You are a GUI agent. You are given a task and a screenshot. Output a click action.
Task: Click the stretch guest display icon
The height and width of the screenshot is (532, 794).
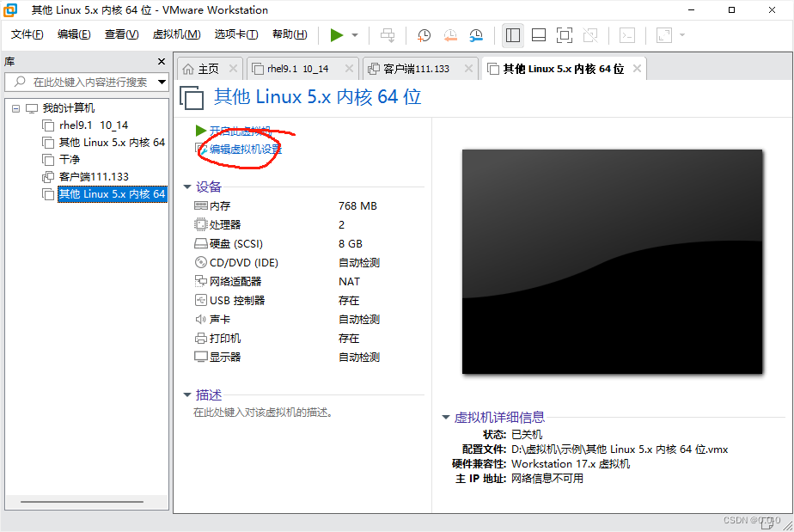coord(664,35)
